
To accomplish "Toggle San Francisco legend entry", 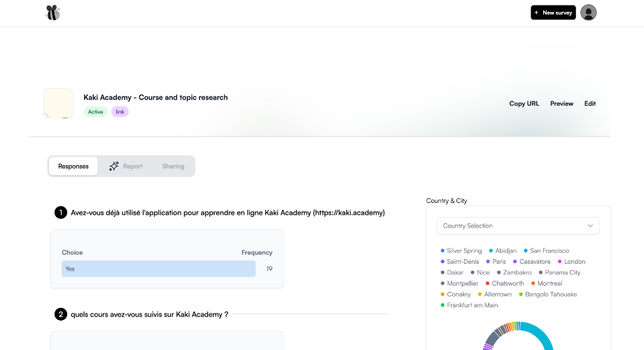I will click(x=546, y=251).
